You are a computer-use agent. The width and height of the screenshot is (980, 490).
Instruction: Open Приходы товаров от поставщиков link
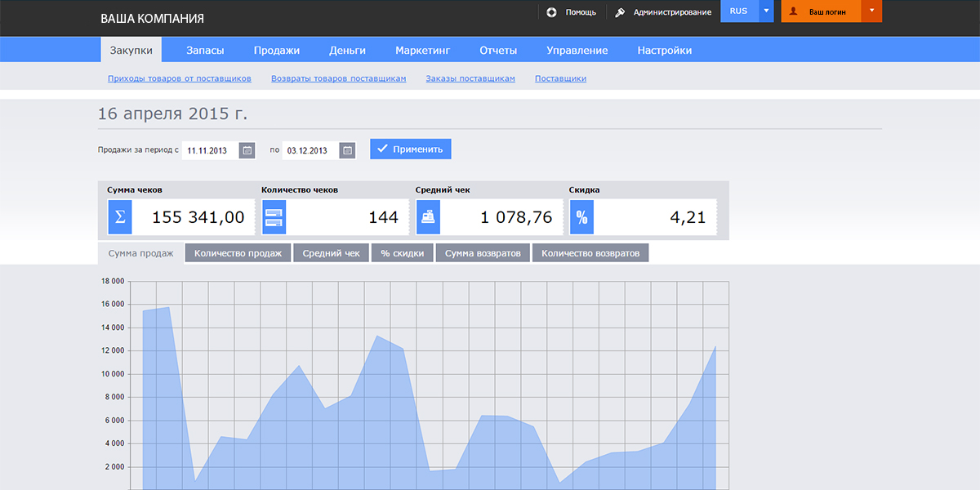point(179,78)
